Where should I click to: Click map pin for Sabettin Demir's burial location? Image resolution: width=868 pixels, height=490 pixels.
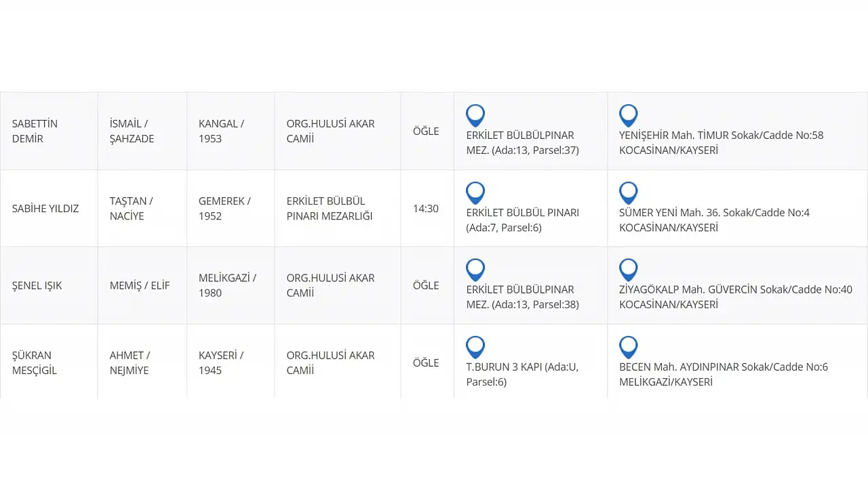click(x=475, y=115)
